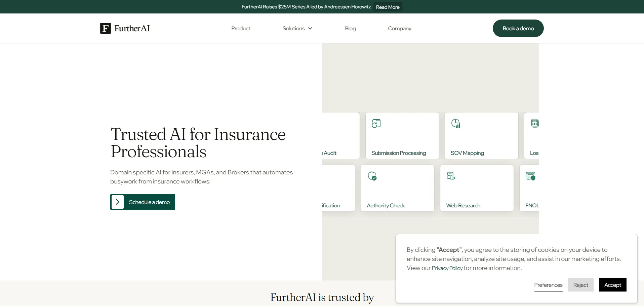Open the Privacy Policy link
The image size is (644, 306).
447,268
